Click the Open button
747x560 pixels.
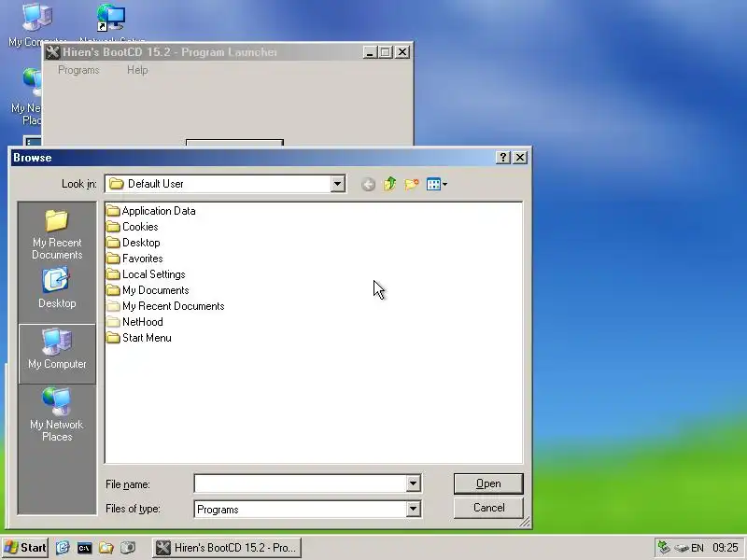(488, 483)
